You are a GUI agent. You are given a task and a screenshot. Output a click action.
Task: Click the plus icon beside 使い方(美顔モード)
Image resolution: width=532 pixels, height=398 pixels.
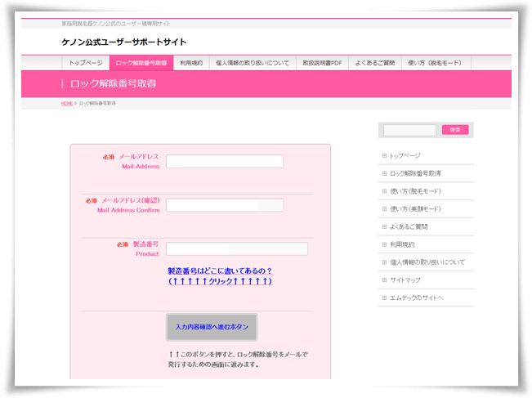point(384,209)
